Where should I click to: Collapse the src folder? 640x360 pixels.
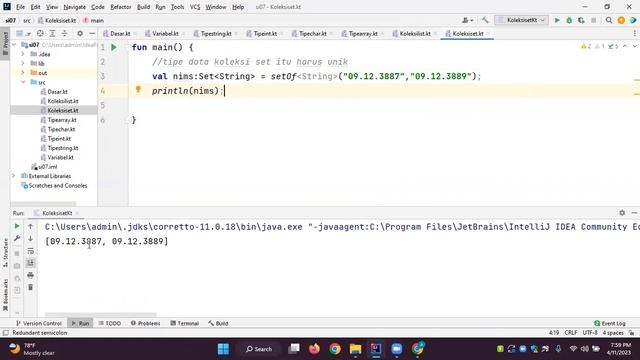tap(22, 82)
